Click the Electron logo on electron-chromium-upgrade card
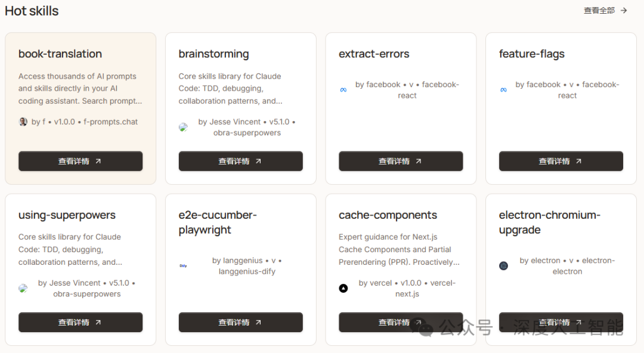 (x=503, y=266)
